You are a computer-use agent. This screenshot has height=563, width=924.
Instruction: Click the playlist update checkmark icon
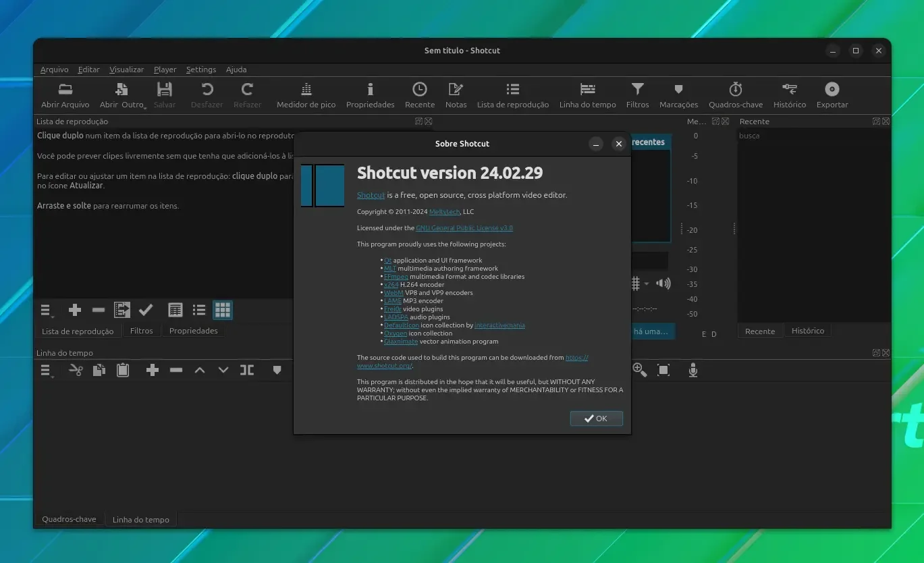(146, 310)
